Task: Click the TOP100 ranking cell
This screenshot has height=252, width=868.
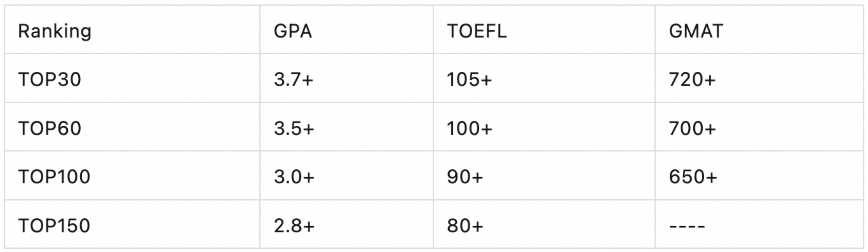Action: click(x=132, y=175)
